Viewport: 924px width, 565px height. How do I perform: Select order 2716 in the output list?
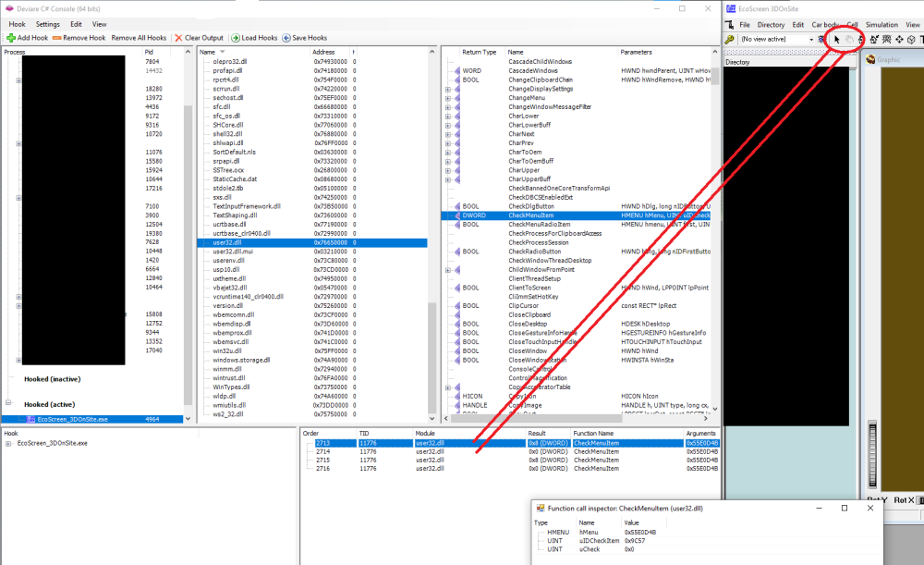pyautogui.click(x=510, y=469)
